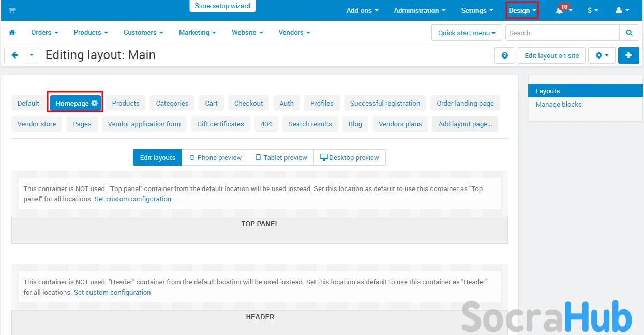Switch to Edit layouts mode

click(x=157, y=157)
